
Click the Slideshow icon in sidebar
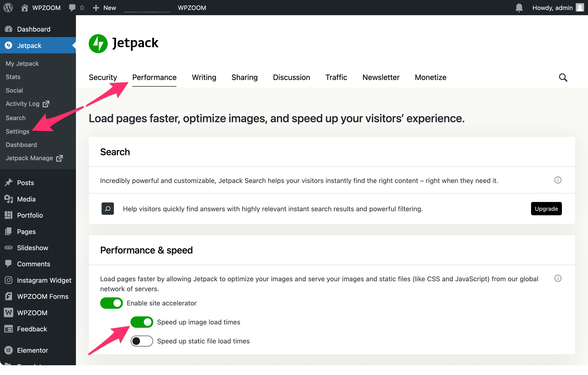[x=9, y=248]
